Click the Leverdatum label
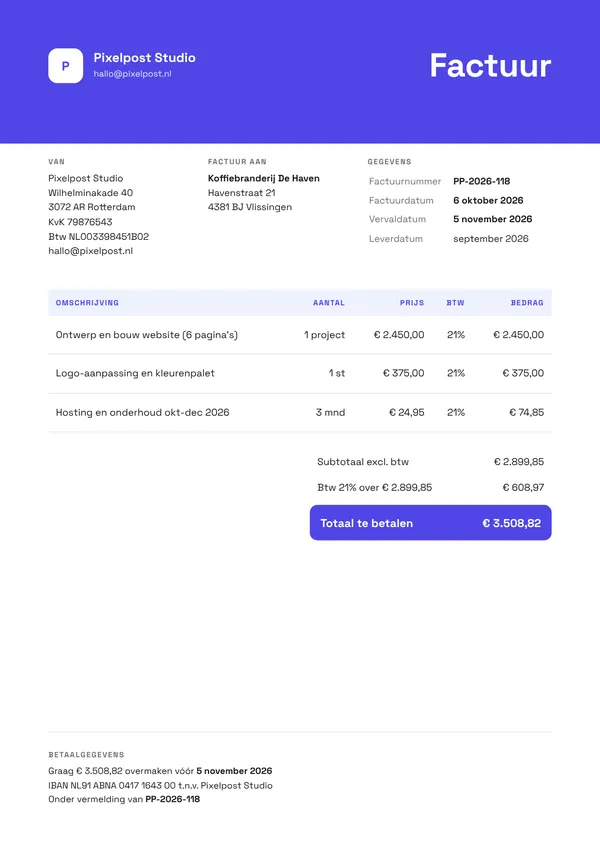This screenshot has width=600, height=849. click(396, 239)
